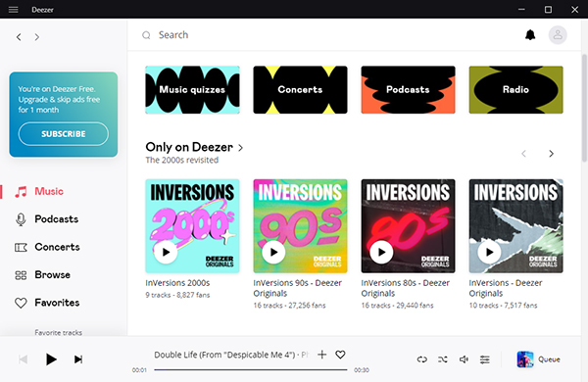Open the Concerts channel tile
The width and height of the screenshot is (588, 382).
(300, 89)
